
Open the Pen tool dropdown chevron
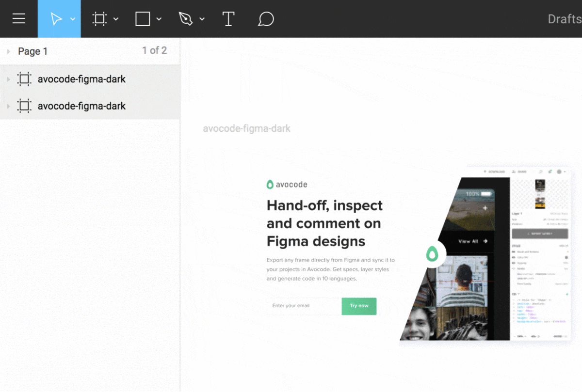click(202, 19)
